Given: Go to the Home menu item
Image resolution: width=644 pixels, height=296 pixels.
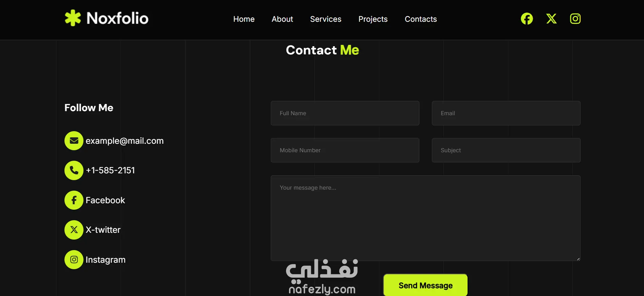Looking at the screenshot, I should coord(244,19).
